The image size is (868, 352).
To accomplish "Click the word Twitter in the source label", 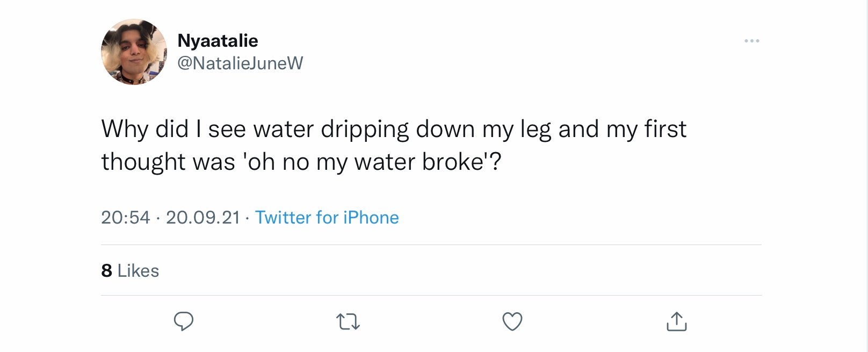I will (x=283, y=218).
